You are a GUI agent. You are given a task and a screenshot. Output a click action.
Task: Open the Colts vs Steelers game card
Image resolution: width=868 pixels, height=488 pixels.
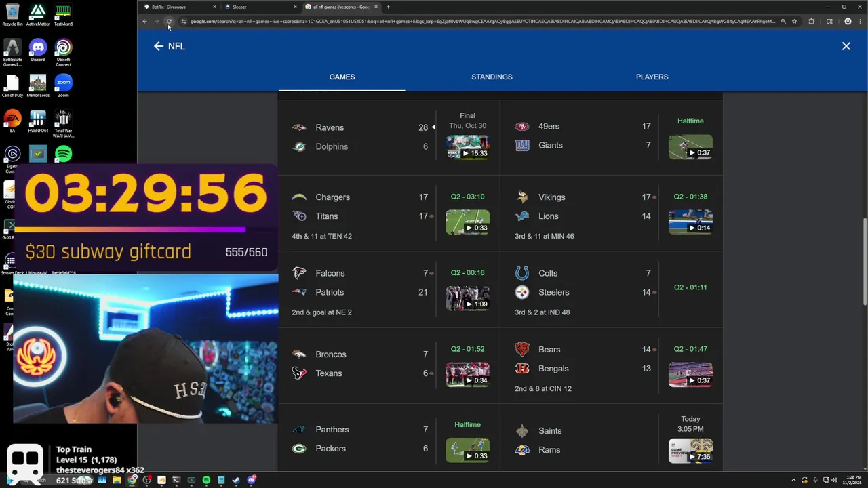coord(612,289)
